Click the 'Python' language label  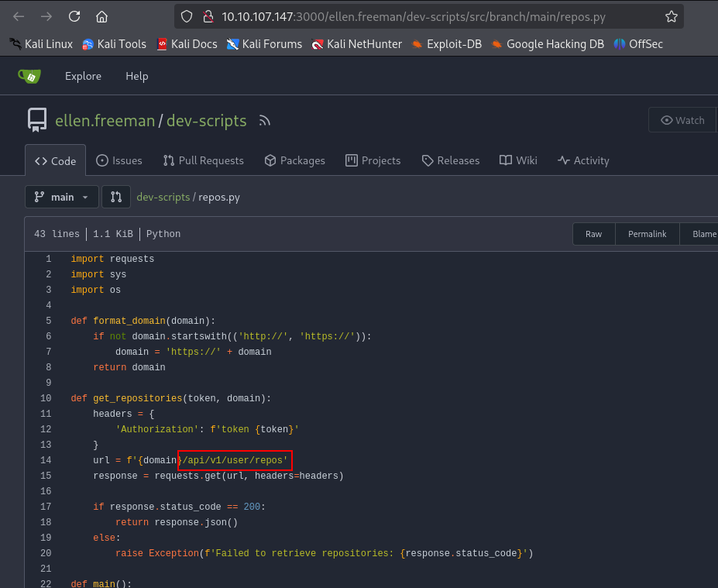pyautogui.click(x=163, y=234)
